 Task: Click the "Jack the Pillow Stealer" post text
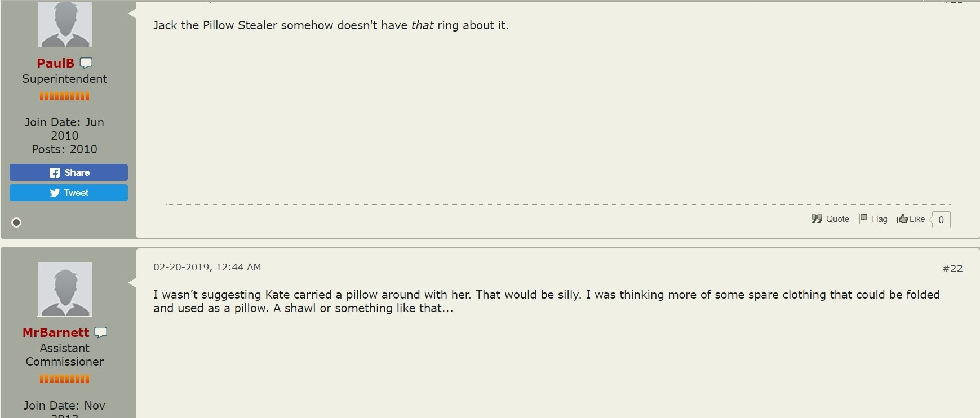(331, 25)
